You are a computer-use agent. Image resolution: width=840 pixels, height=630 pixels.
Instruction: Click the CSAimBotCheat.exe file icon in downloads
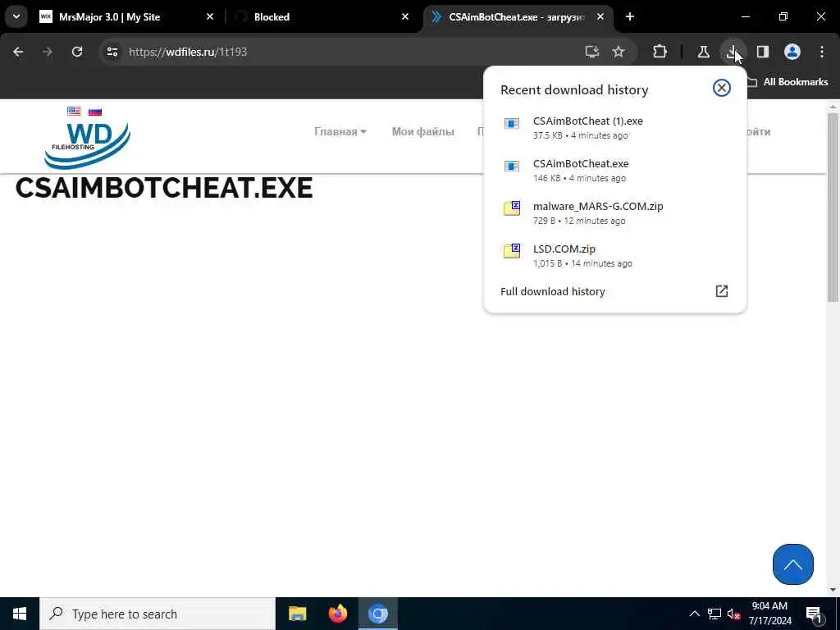click(x=512, y=166)
